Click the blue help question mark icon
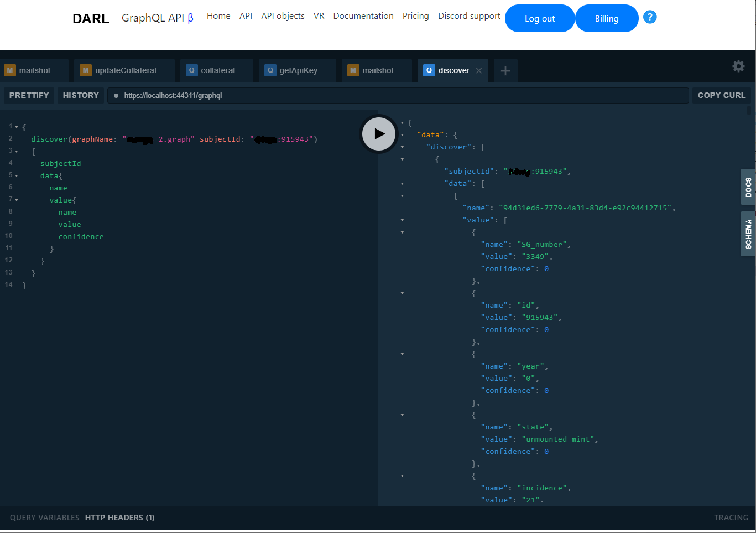The image size is (756, 533). [x=650, y=17]
